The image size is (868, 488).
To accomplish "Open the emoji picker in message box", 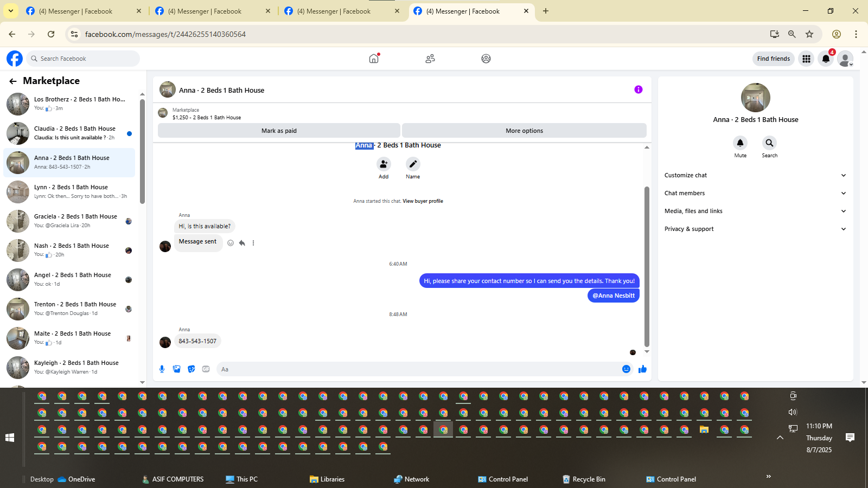I will pos(626,369).
